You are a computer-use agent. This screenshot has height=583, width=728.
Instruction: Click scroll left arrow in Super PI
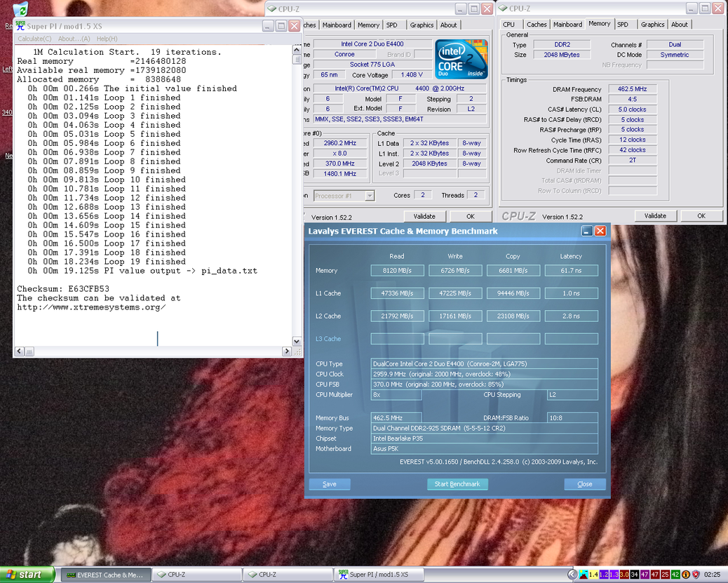point(20,351)
